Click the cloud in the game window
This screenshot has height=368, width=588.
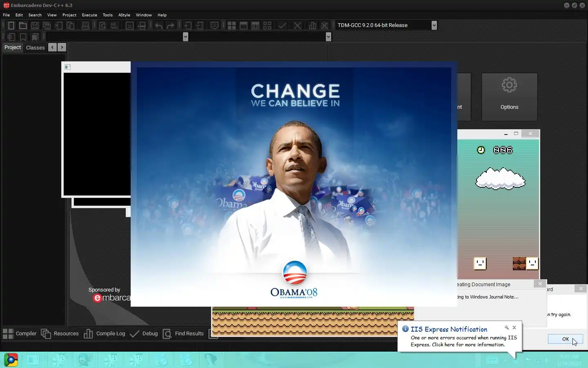pos(500,179)
